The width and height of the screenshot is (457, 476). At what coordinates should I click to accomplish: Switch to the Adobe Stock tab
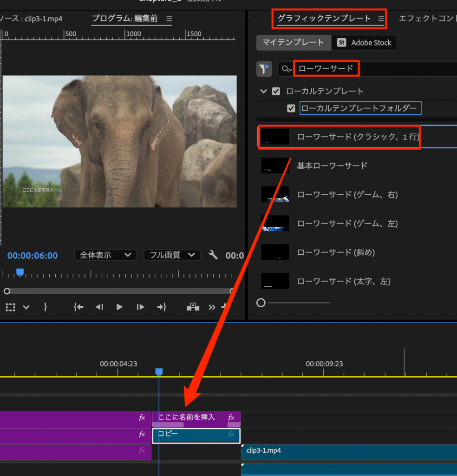365,43
